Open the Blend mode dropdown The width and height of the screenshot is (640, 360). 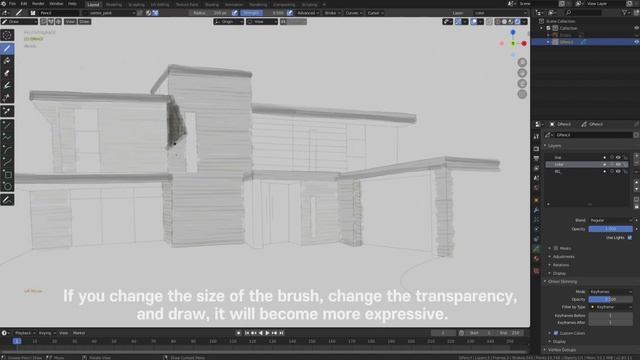coord(610,220)
